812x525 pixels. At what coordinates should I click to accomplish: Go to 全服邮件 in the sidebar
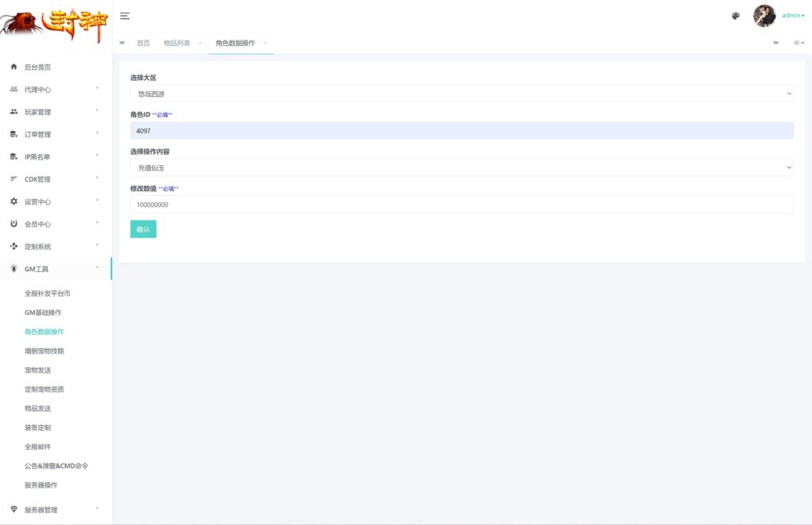[x=38, y=446]
